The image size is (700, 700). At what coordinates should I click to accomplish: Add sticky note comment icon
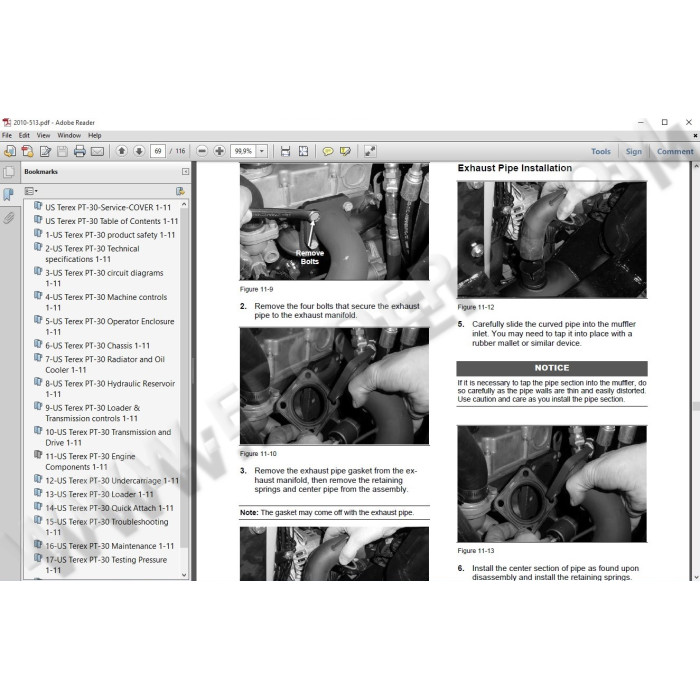(328, 151)
